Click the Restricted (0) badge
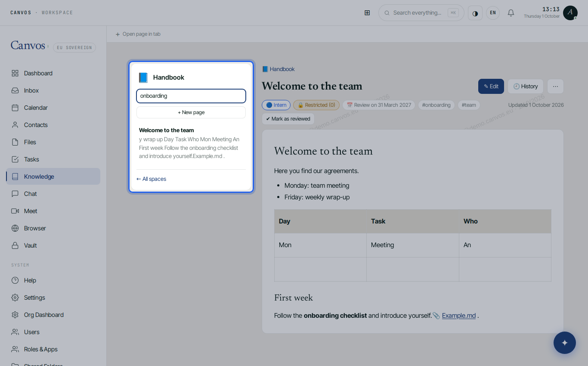Image resolution: width=588 pixels, height=366 pixels. [x=316, y=105]
